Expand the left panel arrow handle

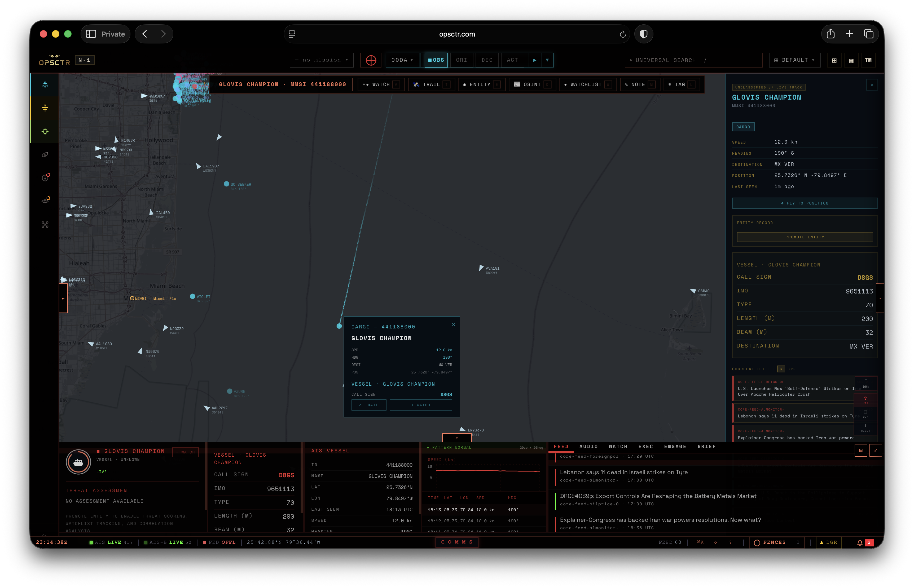[x=63, y=299]
